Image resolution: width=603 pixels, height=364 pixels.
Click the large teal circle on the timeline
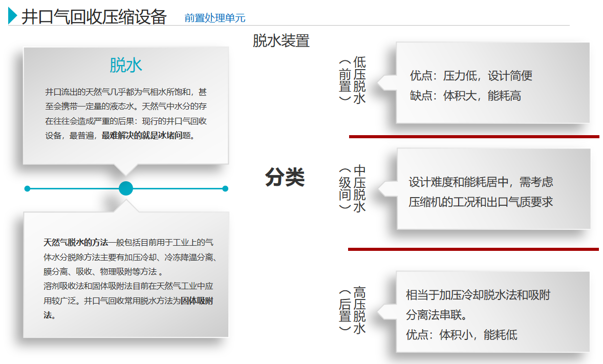pyautogui.click(x=126, y=188)
